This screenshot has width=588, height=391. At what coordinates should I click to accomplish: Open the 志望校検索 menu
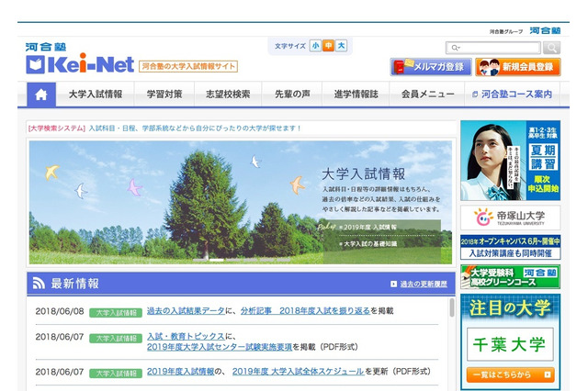[x=228, y=95]
